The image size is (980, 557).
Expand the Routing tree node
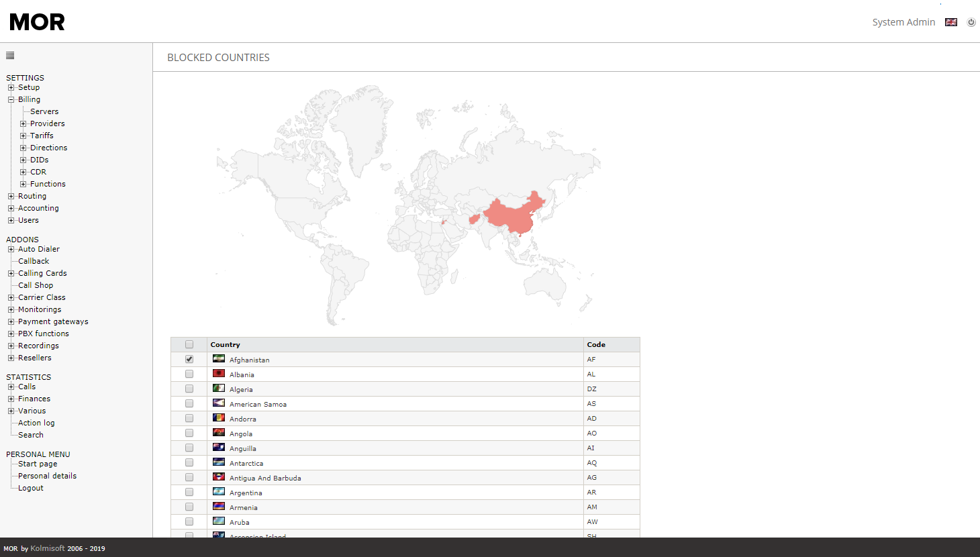tap(11, 196)
